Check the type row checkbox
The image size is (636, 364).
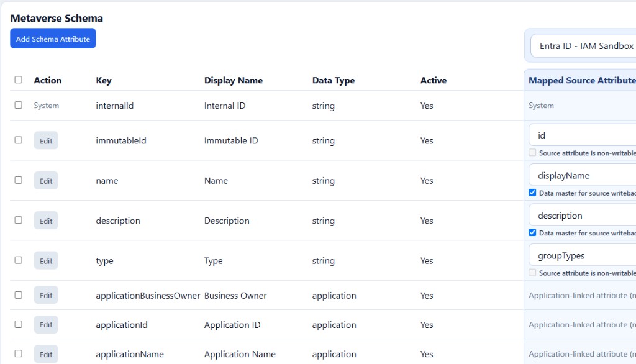18,260
